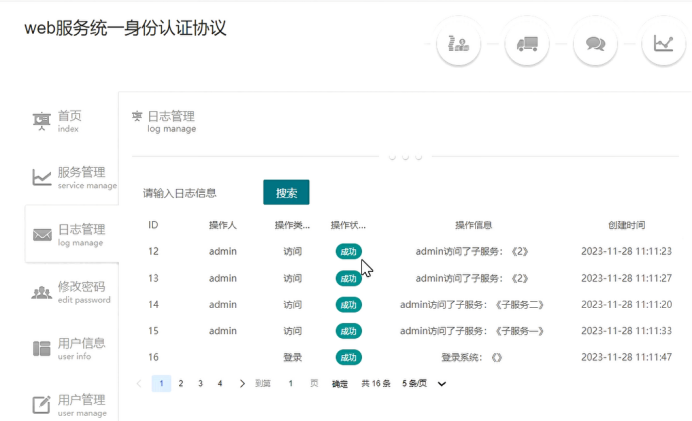Image resolution: width=692 pixels, height=421 pixels.
Task: Click the 成功 badge in row 15
Action: [349, 331]
